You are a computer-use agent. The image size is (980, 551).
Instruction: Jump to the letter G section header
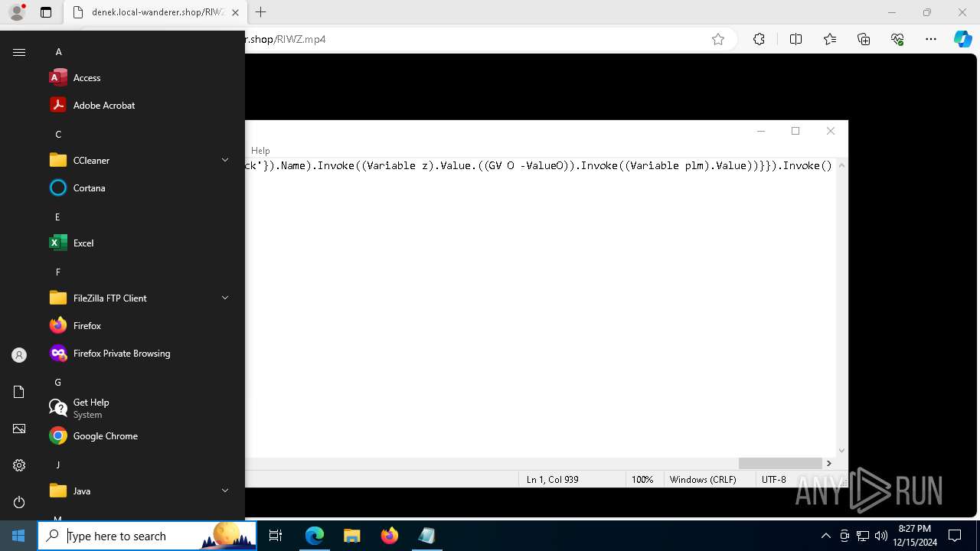(57, 382)
